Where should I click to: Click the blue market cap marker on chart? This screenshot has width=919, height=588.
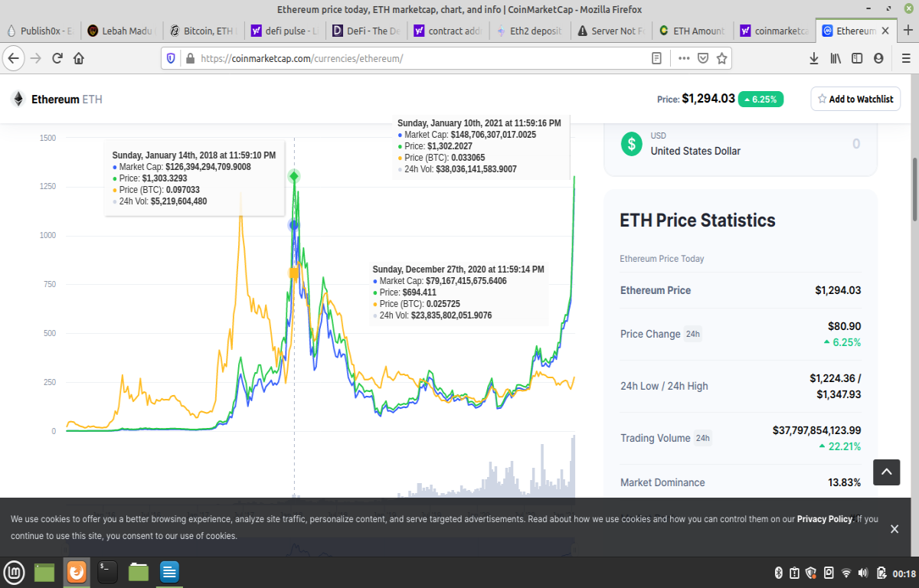[293, 225]
